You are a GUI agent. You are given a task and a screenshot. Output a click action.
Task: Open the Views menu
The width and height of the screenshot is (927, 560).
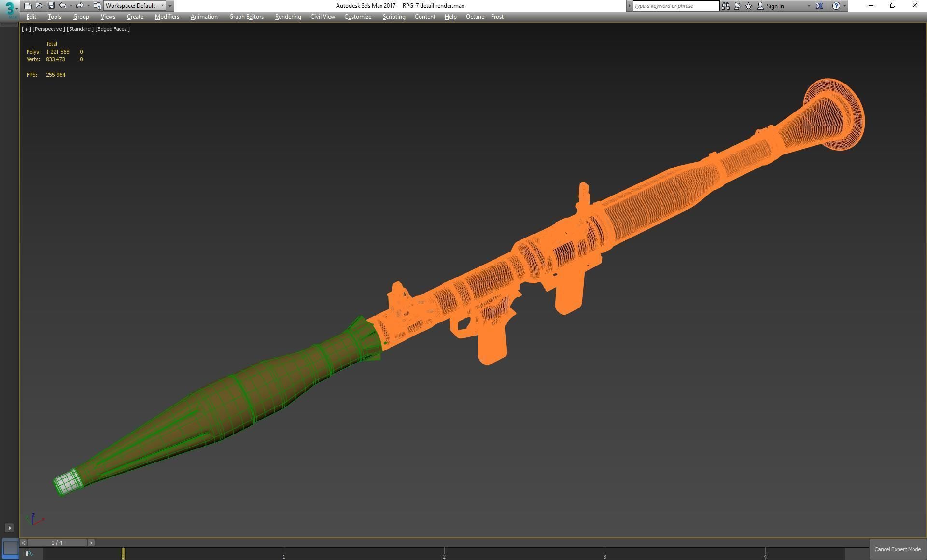(108, 17)
